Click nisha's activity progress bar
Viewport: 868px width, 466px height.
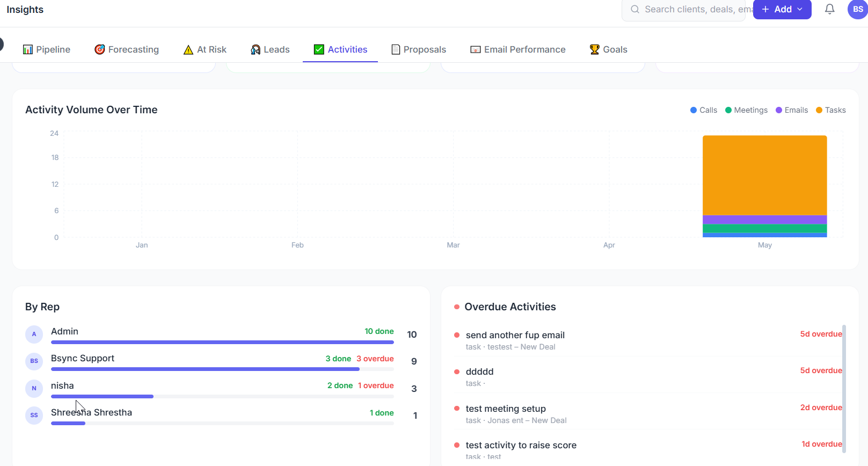[222, 396]
